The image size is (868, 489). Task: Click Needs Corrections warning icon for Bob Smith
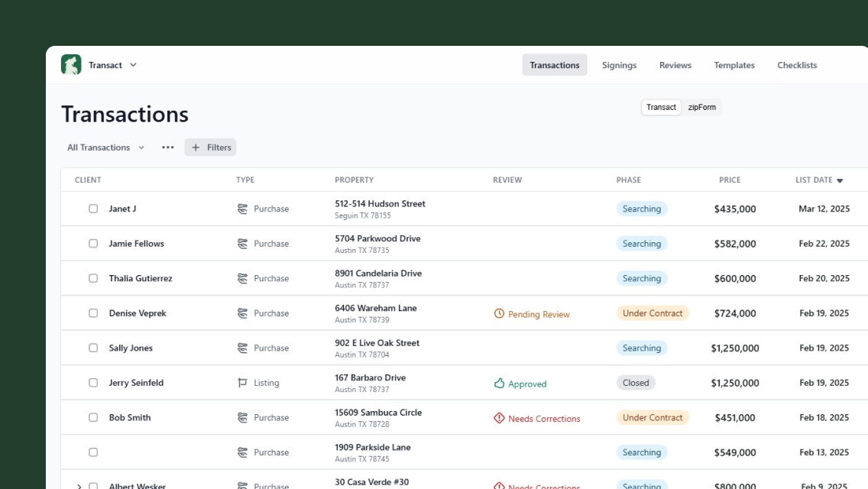500,418
